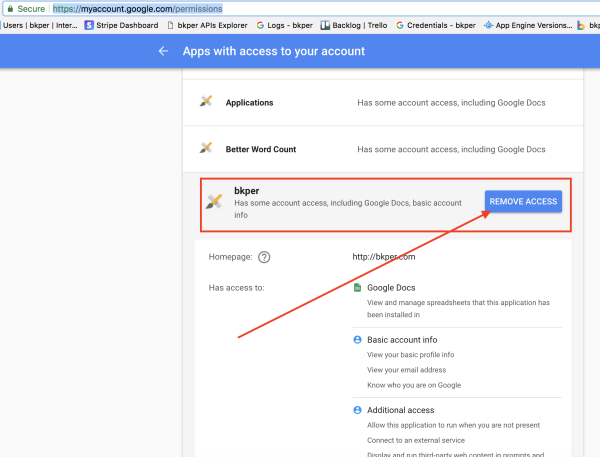
Task: Click the Homepage help question mark icon
Action: 264,257
